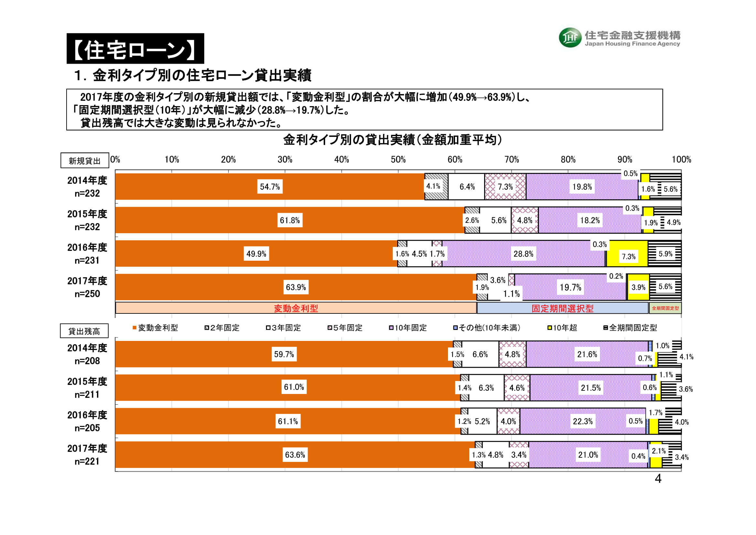
Task: Click the 全期間固定型 legend entry
Action: [630, 328]
